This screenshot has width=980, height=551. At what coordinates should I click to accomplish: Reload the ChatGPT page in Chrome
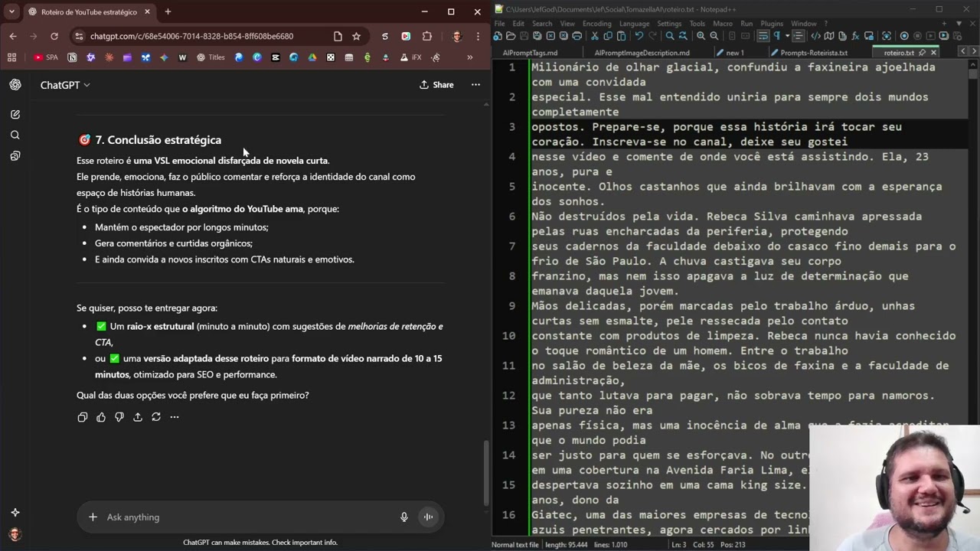coord(54,36)
